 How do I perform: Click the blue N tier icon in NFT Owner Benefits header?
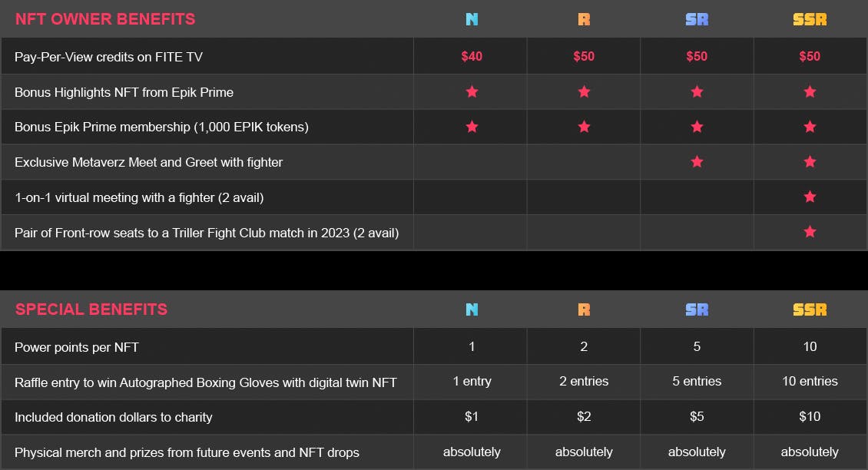472,19
